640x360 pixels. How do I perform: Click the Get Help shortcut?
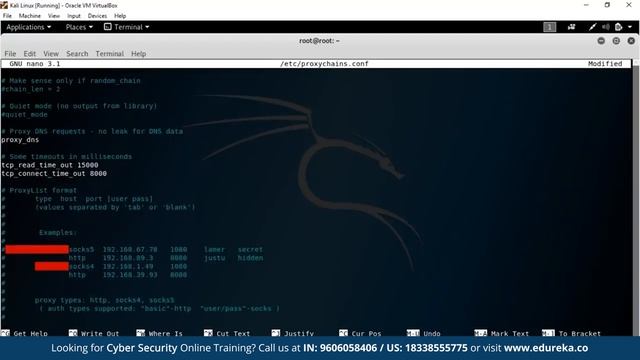24,333
